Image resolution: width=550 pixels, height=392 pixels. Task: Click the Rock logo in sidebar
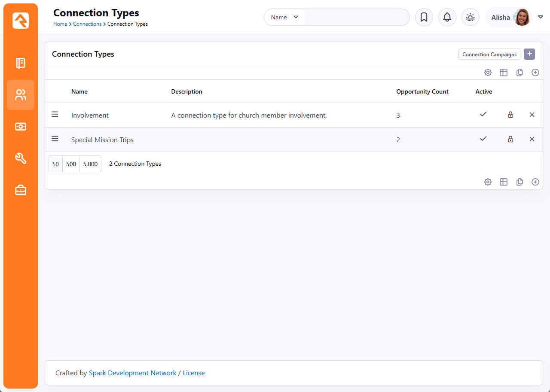pos(21,21)
